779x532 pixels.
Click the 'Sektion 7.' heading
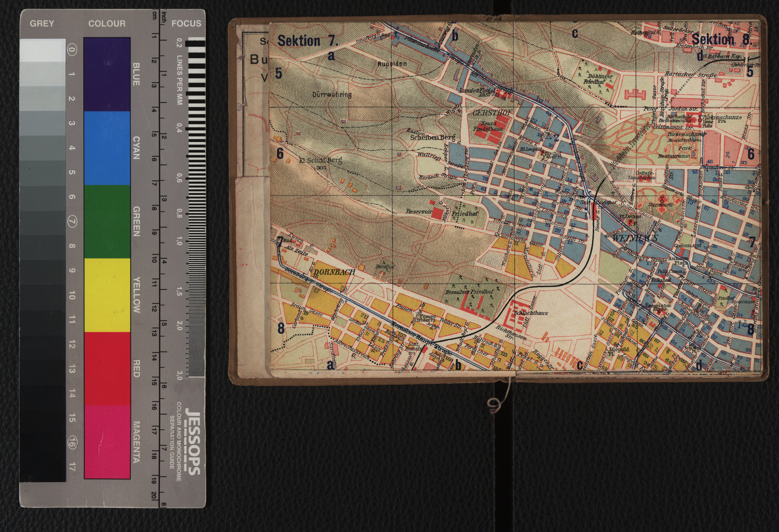coord(308,41)
